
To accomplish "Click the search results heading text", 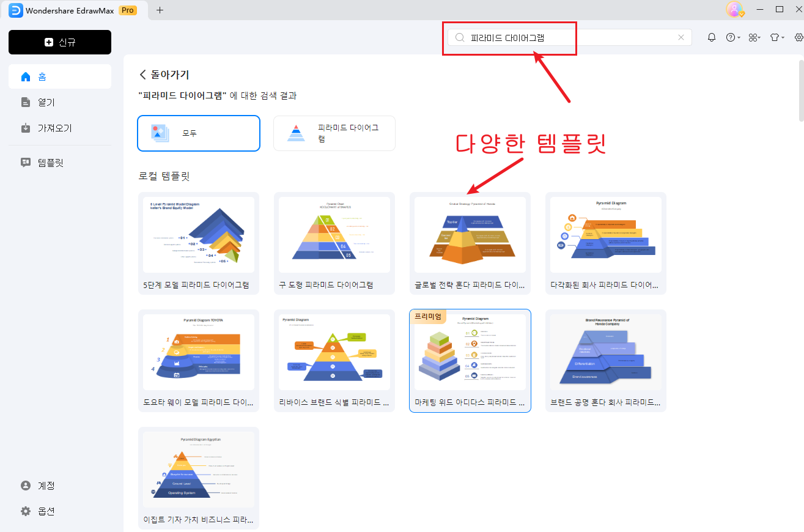I will click(x=218, y=95).
